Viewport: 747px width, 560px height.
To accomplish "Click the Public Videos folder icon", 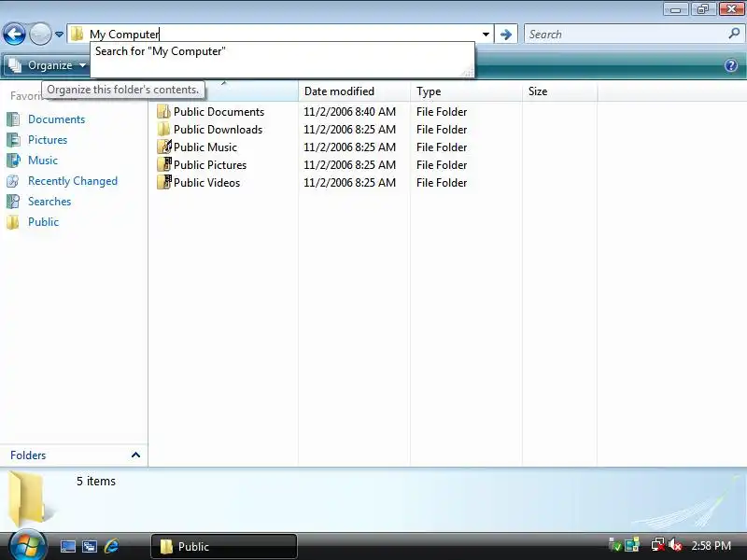I will (x=164, y=182).
